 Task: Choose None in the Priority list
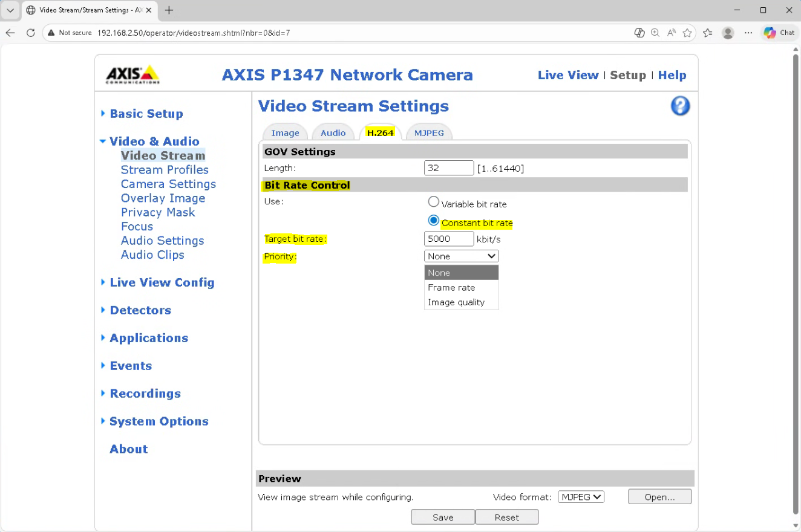462,273
